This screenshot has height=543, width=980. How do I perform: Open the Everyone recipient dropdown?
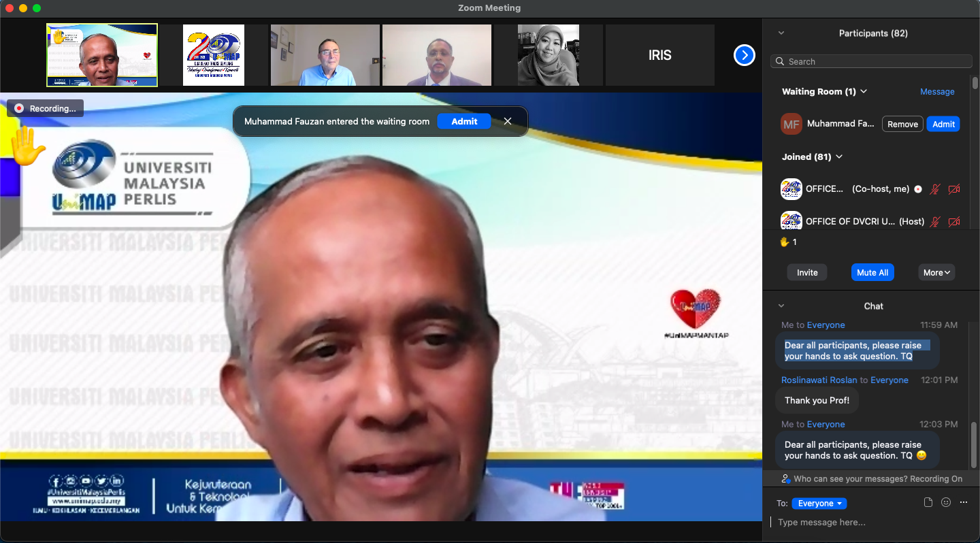[x=819, y=504]
